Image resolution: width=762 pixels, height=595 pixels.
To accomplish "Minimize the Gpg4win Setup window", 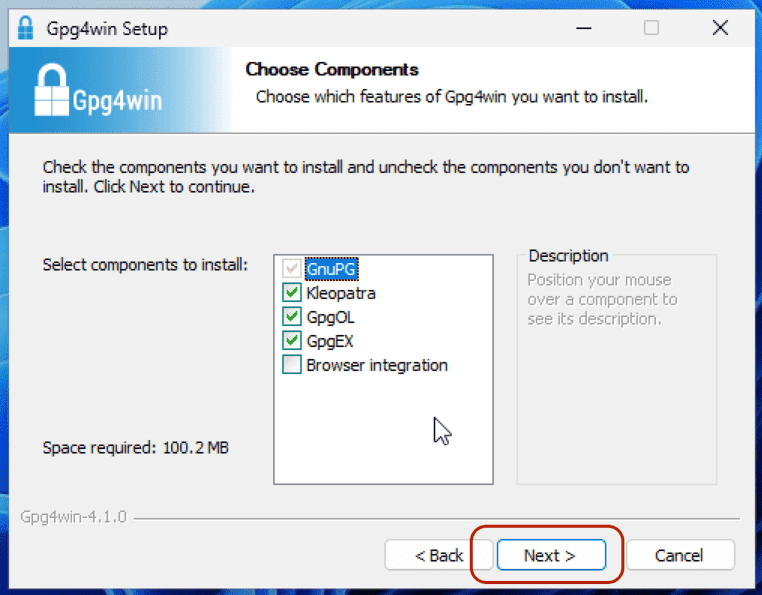I will [584, 28].
